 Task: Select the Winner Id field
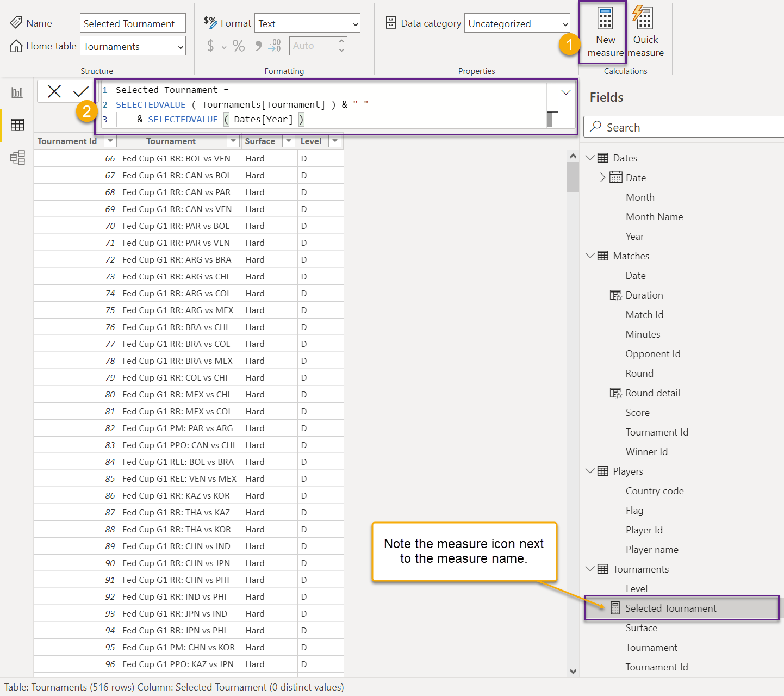point(646,451)
